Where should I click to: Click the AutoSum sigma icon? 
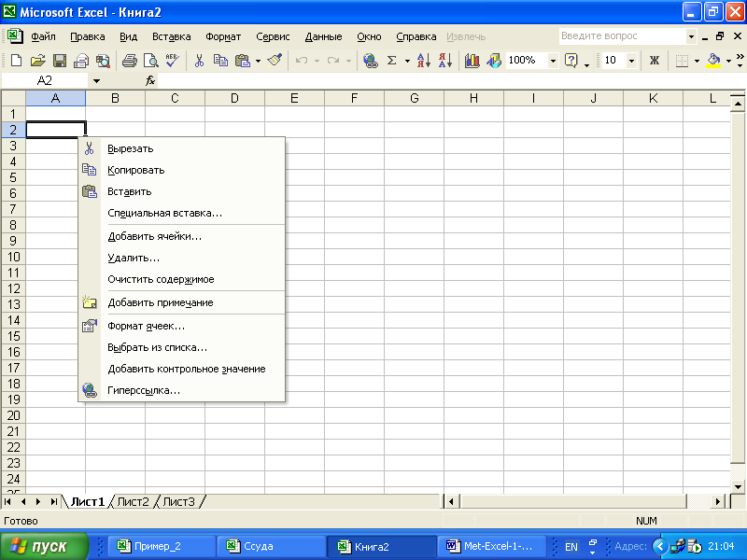pyautogui.click(x=391, y=61)
